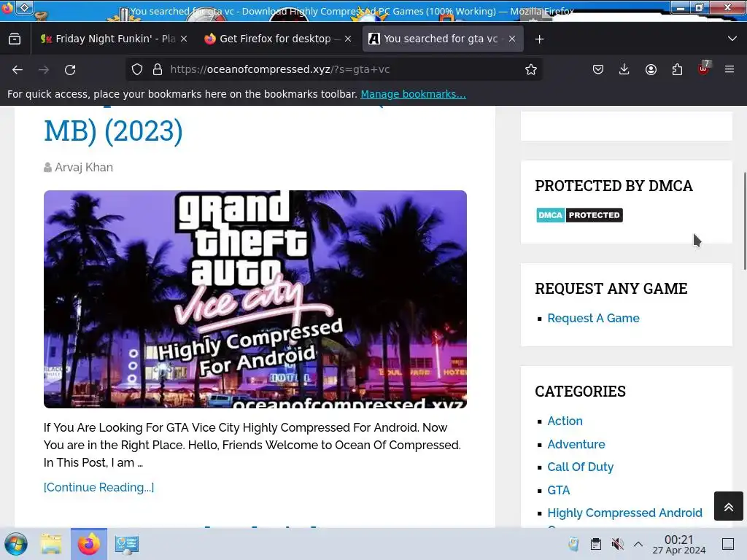Screen dimensions: 747x560
Task: Close the 'You searched for gta vc' tab
Action: click(x=512, y=39)
